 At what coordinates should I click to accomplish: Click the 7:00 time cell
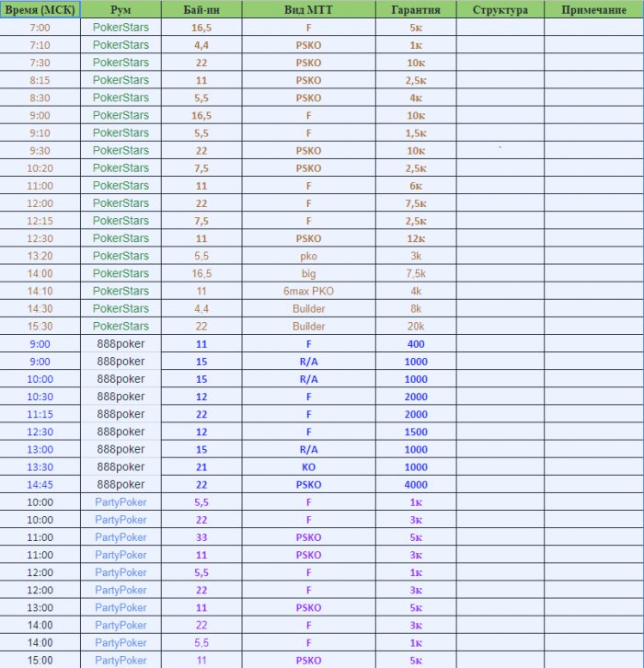tap(40, 28)
